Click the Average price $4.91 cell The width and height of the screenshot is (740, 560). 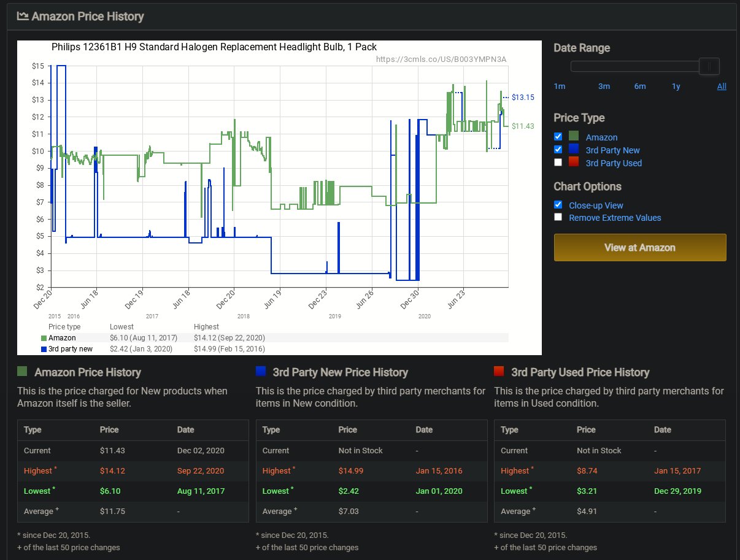click(x=588, y=511)
